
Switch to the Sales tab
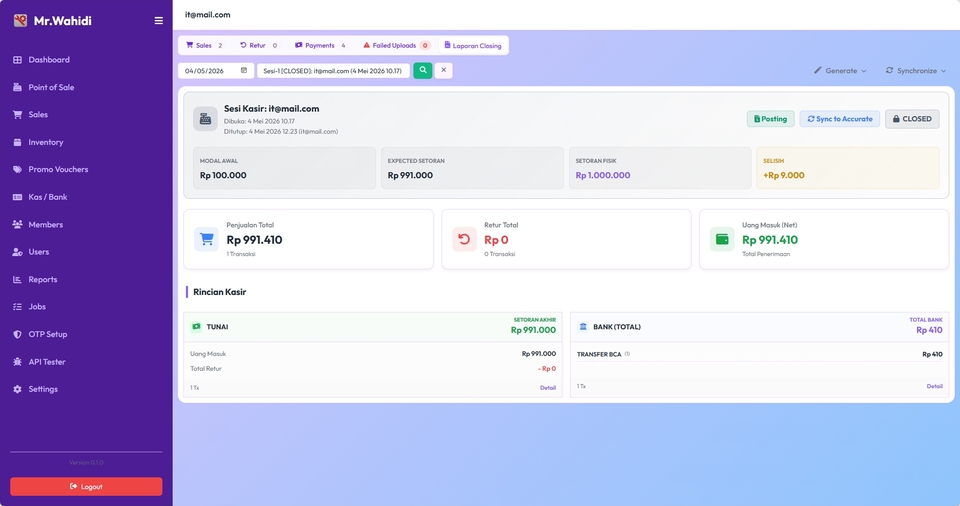tap(204, 45)
